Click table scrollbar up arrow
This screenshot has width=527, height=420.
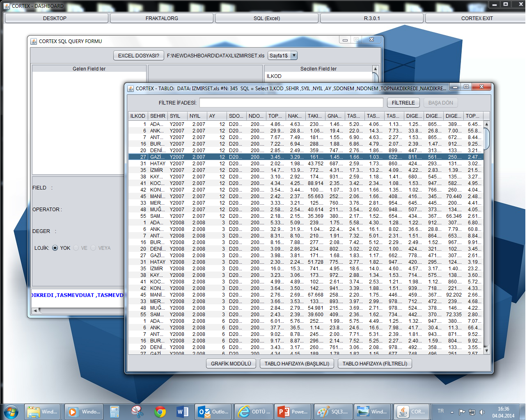(487, 124)
